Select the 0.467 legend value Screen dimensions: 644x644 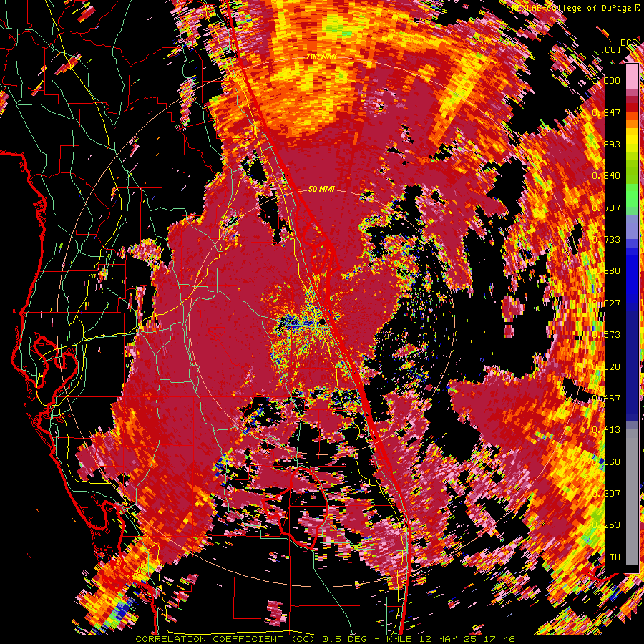point(606,398)
